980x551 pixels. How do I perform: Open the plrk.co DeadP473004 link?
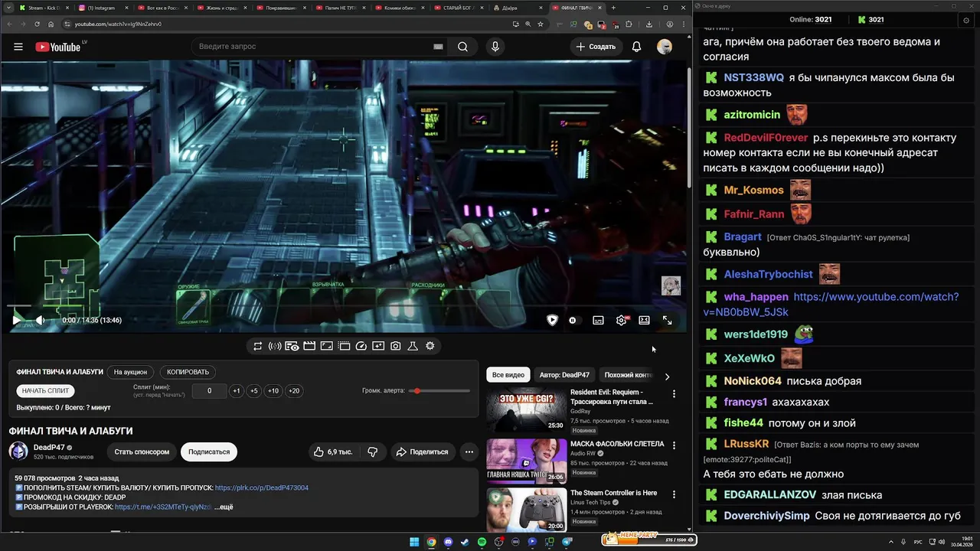click(x=262, y=487)
